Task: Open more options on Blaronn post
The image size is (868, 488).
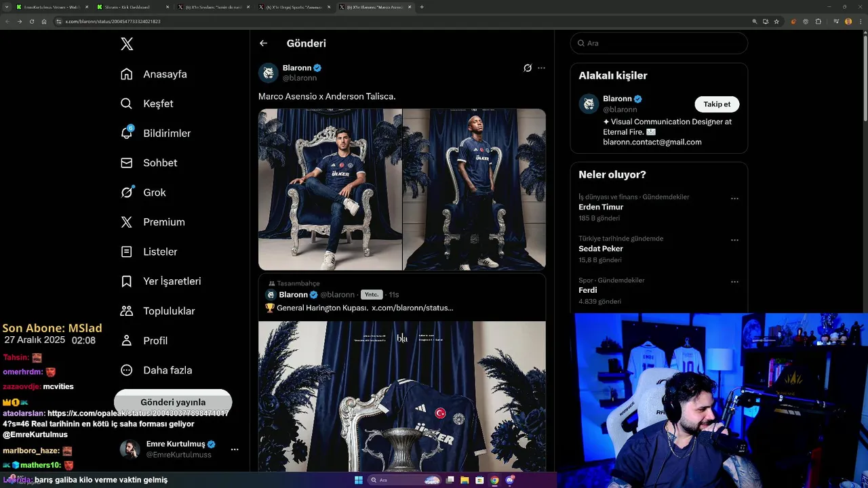Action: [x=541, y=68]
